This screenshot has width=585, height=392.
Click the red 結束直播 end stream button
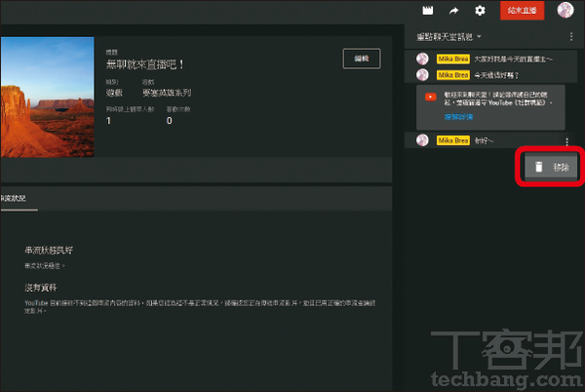pyautogui.click(x=522, y=11)
